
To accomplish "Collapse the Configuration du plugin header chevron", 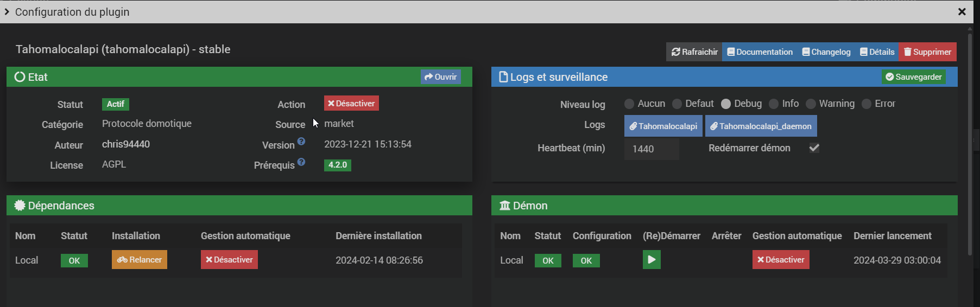I will click(x=7, y=11).
